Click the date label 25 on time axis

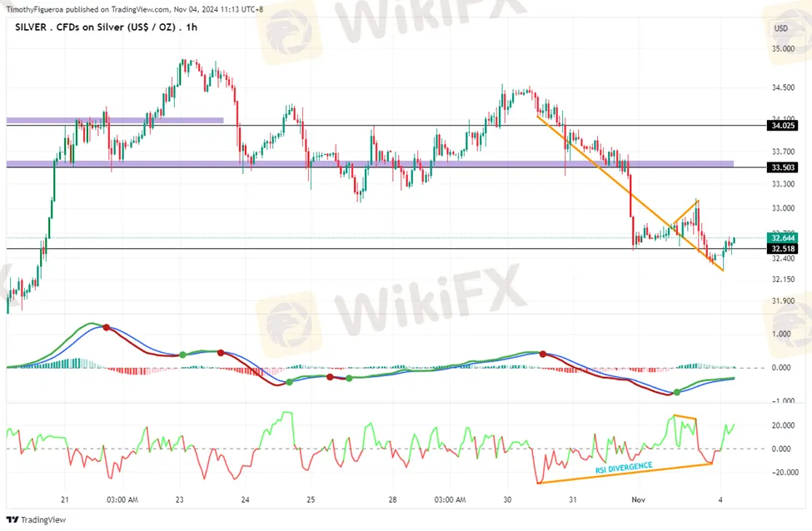coord(310,499)
